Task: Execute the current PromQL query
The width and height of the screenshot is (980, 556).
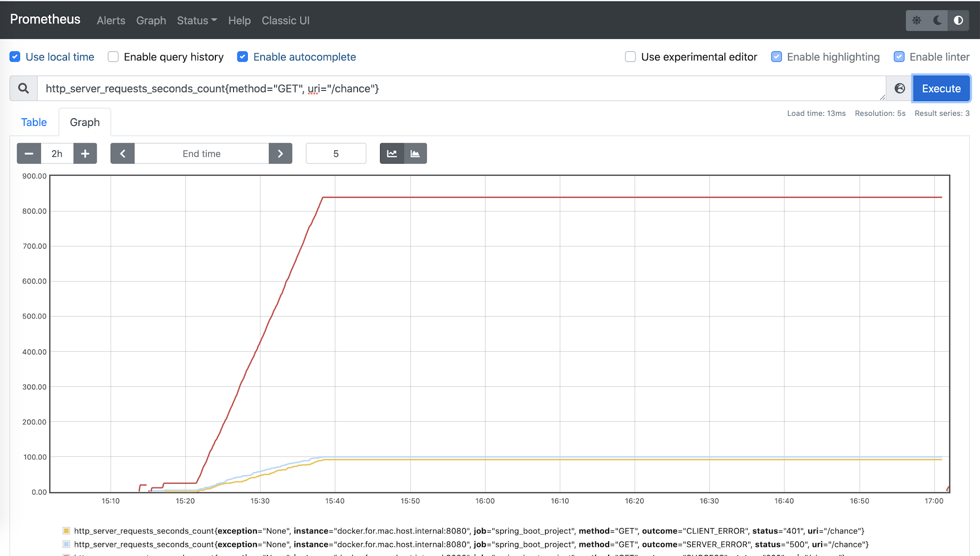Action: click(x=941, y=88)
